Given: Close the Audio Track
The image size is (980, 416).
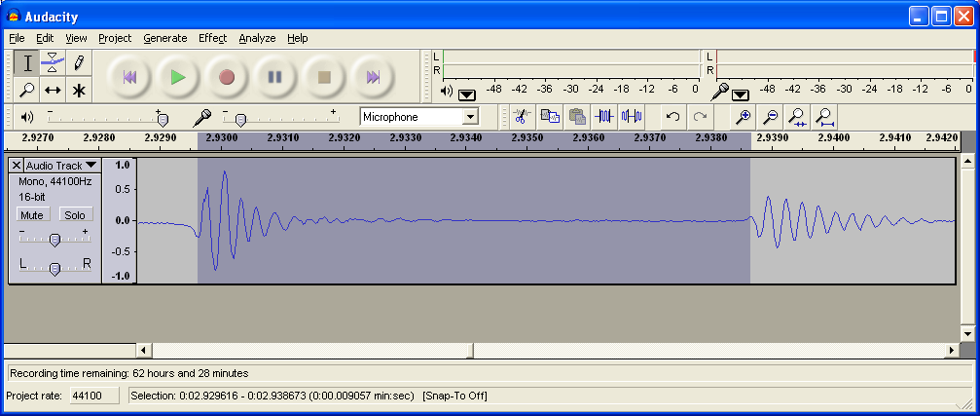Looking at the screenshot, I should [17, 166].
